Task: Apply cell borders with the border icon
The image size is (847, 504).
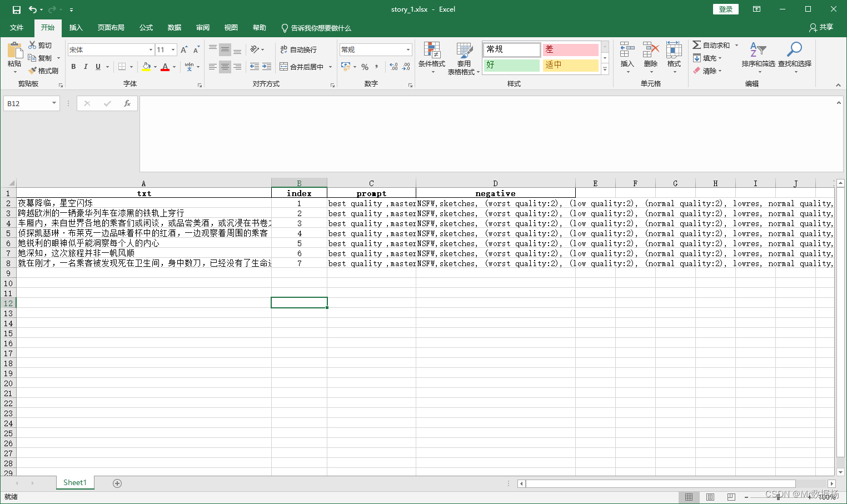Action: click(x=122, y=67)
